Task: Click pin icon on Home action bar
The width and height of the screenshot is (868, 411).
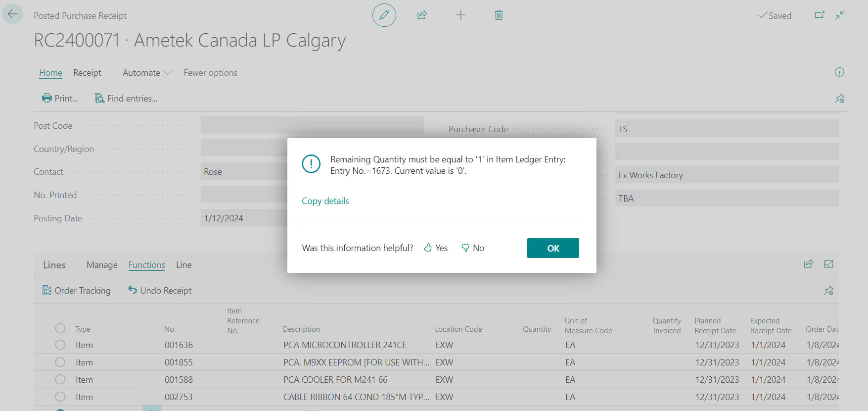Action: coord(839,99)
